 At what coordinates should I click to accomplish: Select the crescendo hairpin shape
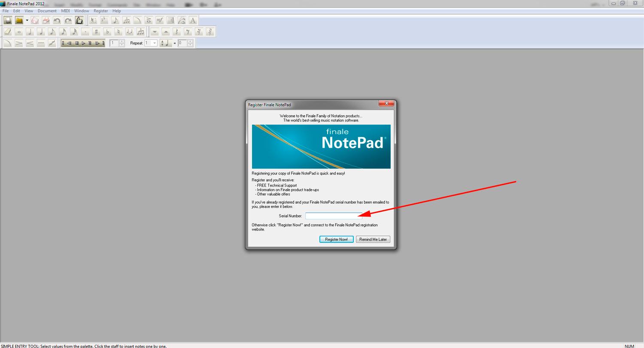point(30,43)
